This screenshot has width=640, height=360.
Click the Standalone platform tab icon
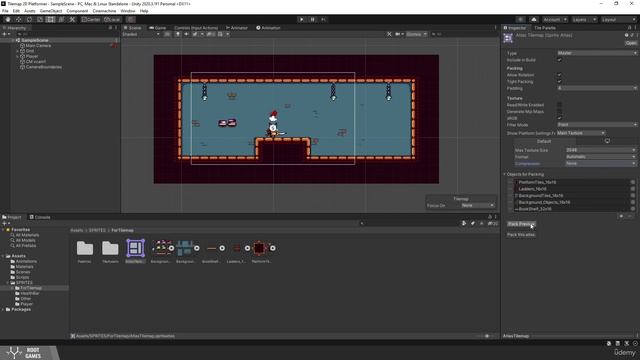[607, 141]
